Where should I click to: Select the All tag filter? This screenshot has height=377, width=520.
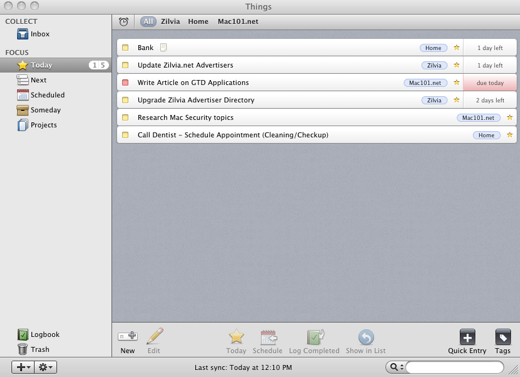148,22
